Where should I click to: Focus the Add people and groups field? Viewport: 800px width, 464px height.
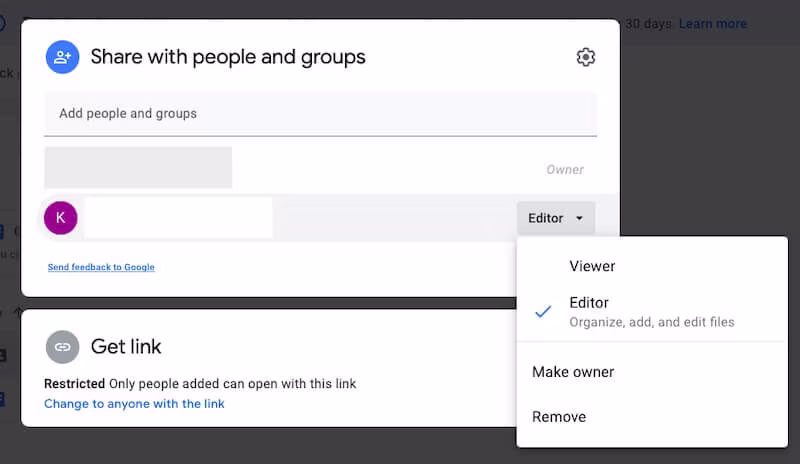click(320, 114)
